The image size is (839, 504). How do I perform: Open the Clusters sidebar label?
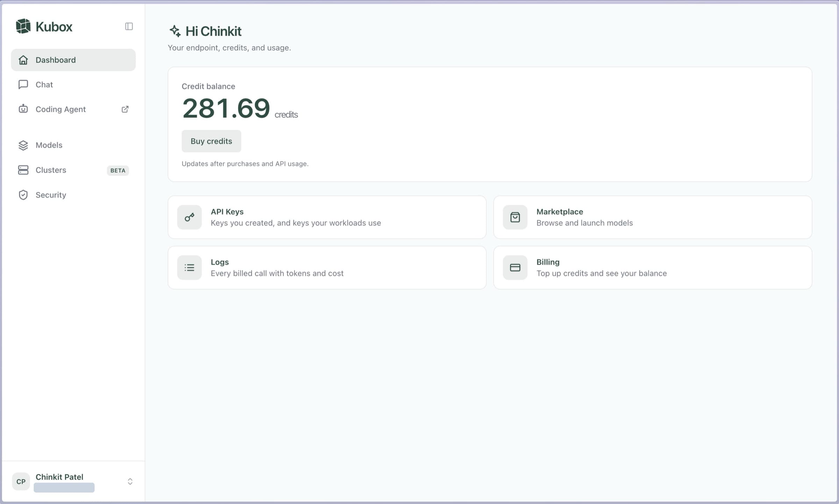coord(51,170)
